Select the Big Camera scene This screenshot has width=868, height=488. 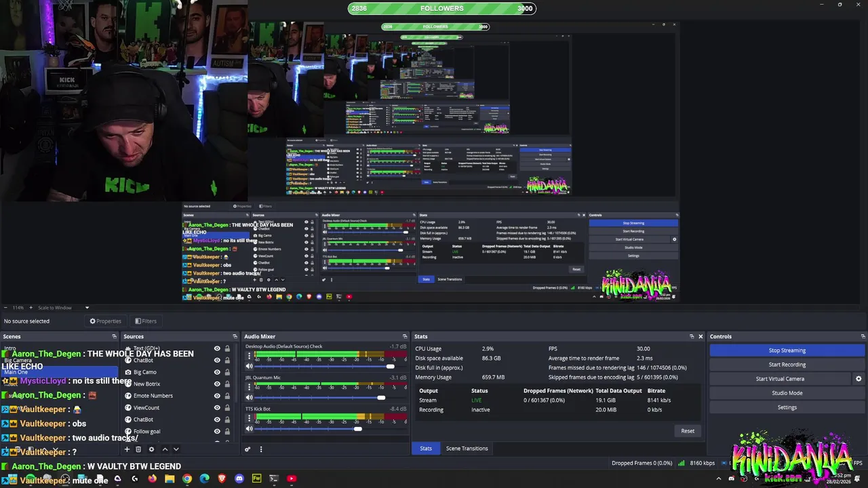(x=60, y=361)
